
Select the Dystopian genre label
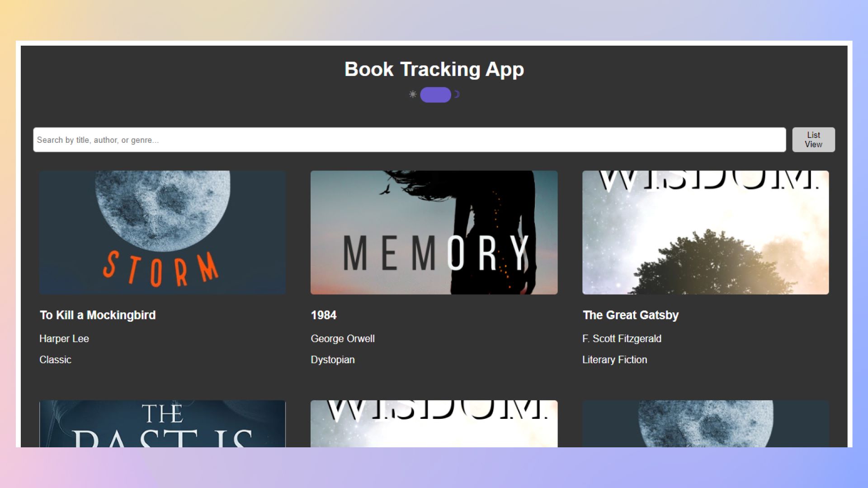coord(333,360)
